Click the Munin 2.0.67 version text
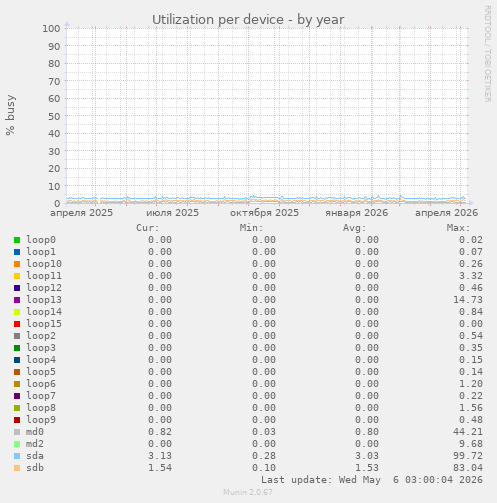 pos(248,492)
